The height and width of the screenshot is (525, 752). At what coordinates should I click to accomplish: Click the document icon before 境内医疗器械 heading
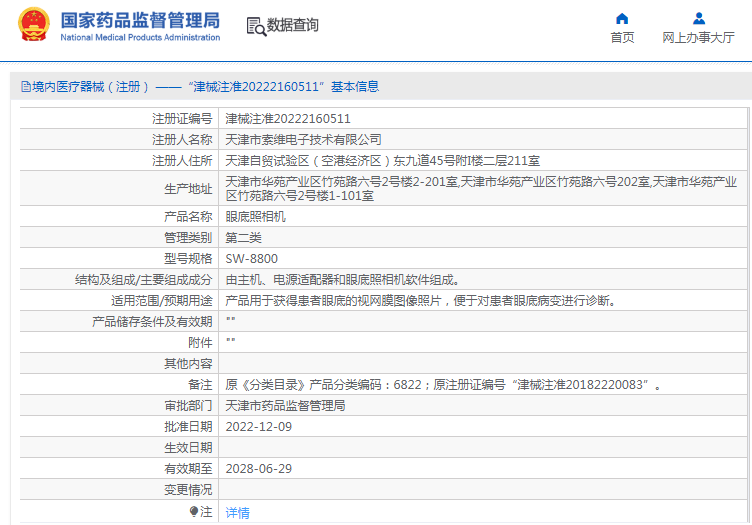25,87
